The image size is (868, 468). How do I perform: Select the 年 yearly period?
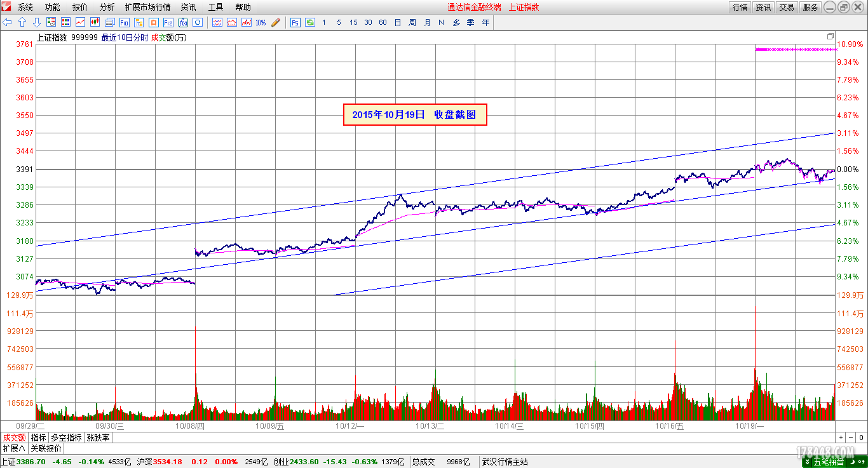pyautogui.click(x=485, y=22)
